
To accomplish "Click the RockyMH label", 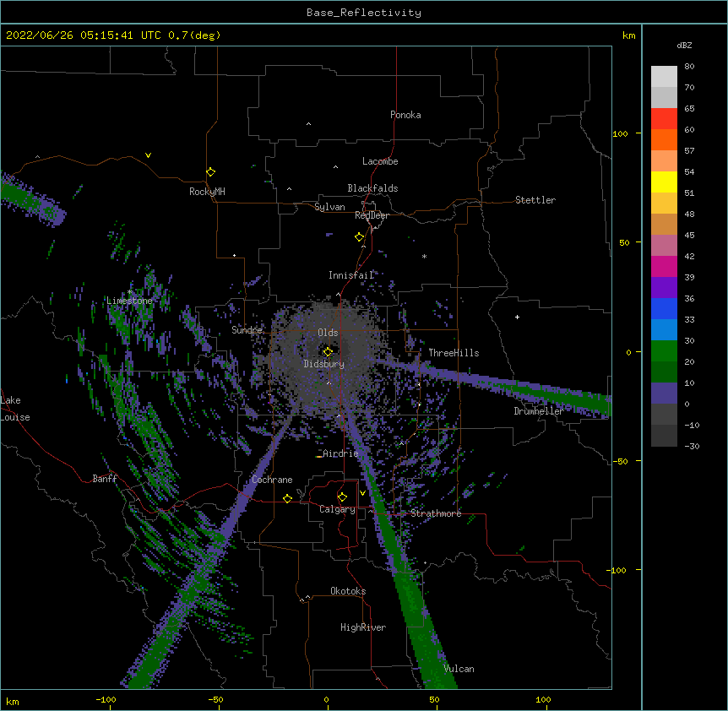I will [207, 192].
